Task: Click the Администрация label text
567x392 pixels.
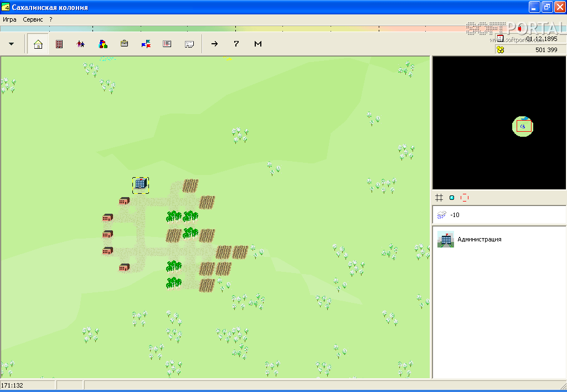Action: [480, 239]
